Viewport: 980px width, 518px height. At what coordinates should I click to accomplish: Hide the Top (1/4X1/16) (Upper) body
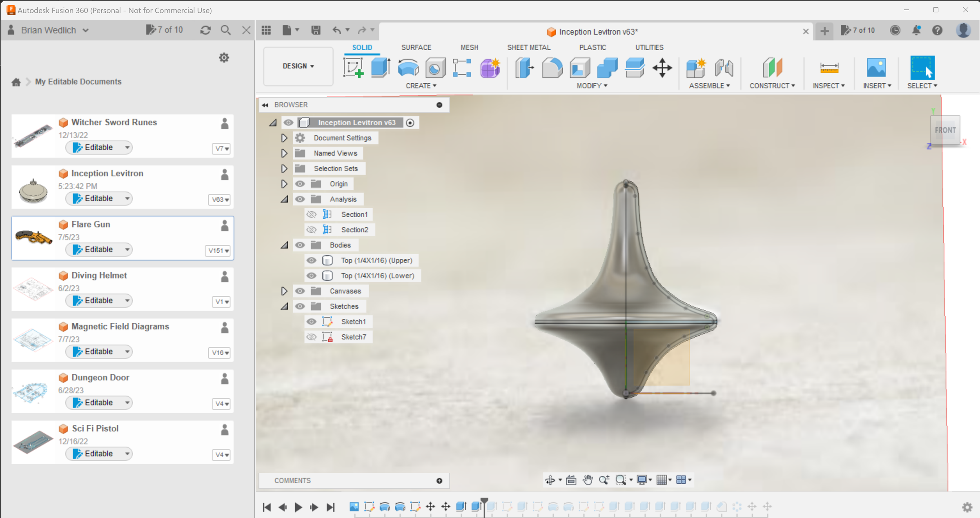(312, 260)
